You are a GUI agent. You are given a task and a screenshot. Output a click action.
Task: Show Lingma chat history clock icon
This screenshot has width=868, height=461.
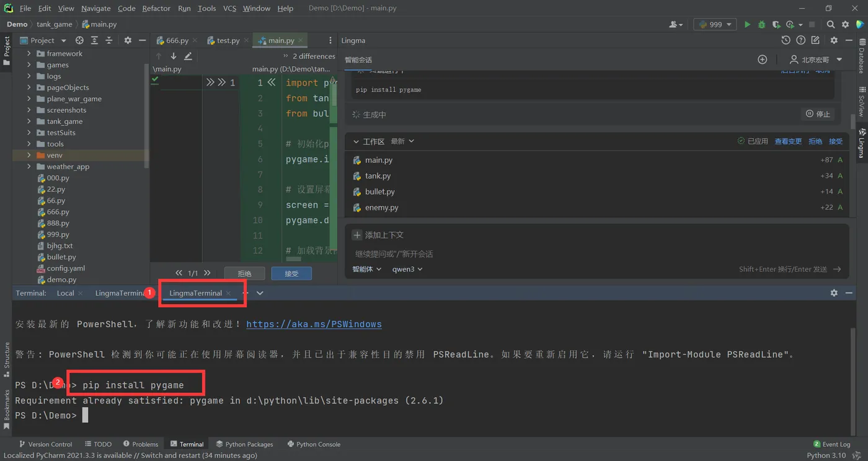click(x=786, y=40)
